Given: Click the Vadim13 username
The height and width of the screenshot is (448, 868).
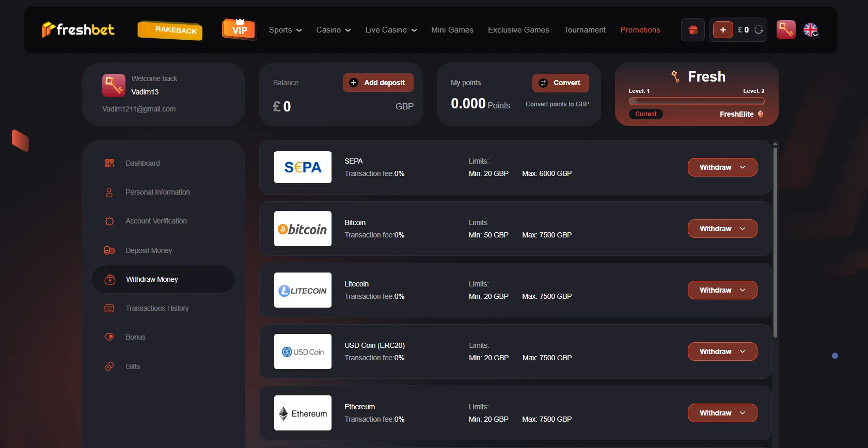Looking at the screenshot, I should (145, 92).
